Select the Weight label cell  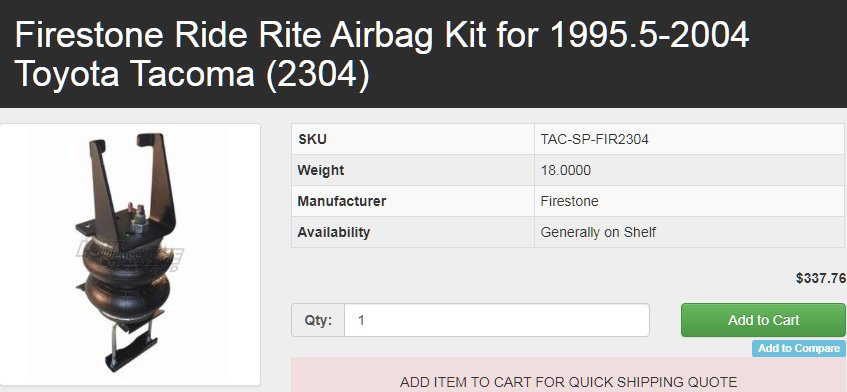[413, 171]
